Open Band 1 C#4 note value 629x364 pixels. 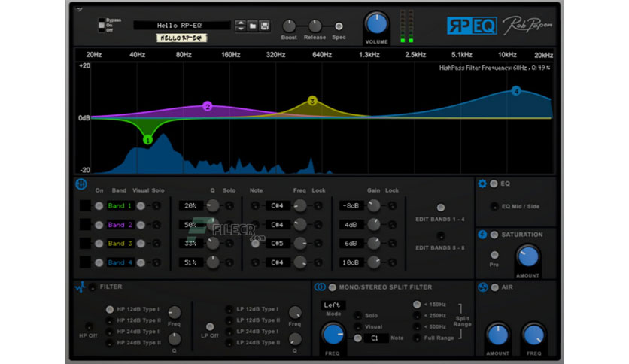[x=277, y=205]
